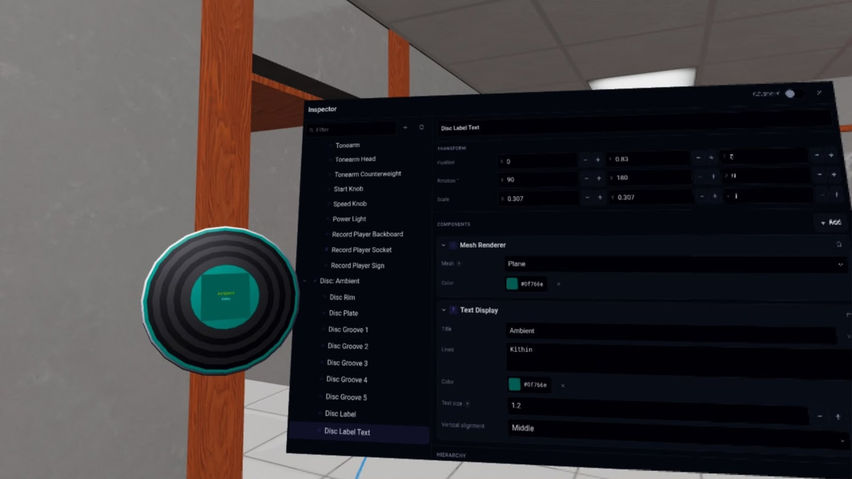Open the Text Display color swatch
Image resolution: width=852 pixels, height=479 pixels.
point(514,385)
